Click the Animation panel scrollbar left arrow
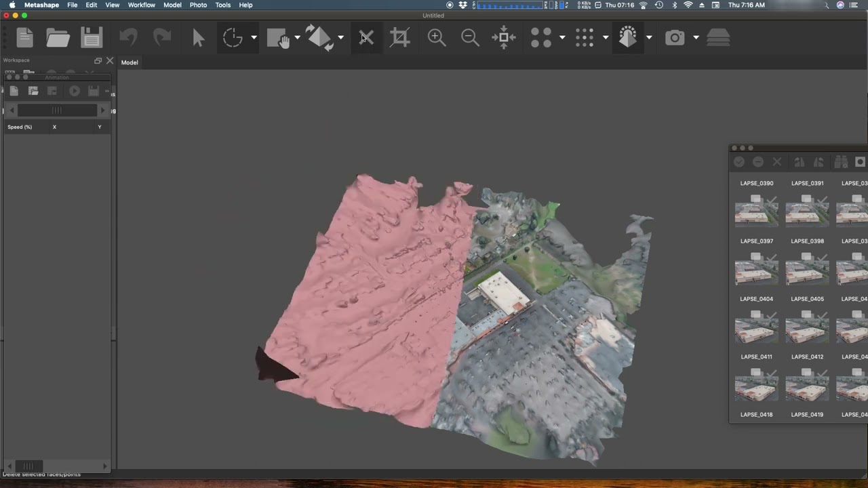Image resolution: width=868 pixels, height=488 pixels. point(12,110)
